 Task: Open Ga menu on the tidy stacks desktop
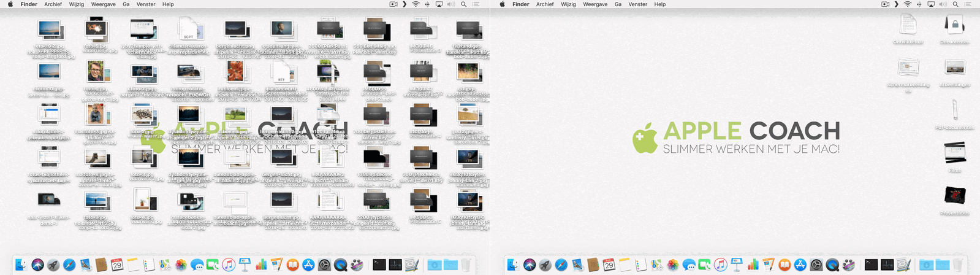(618, 4)
